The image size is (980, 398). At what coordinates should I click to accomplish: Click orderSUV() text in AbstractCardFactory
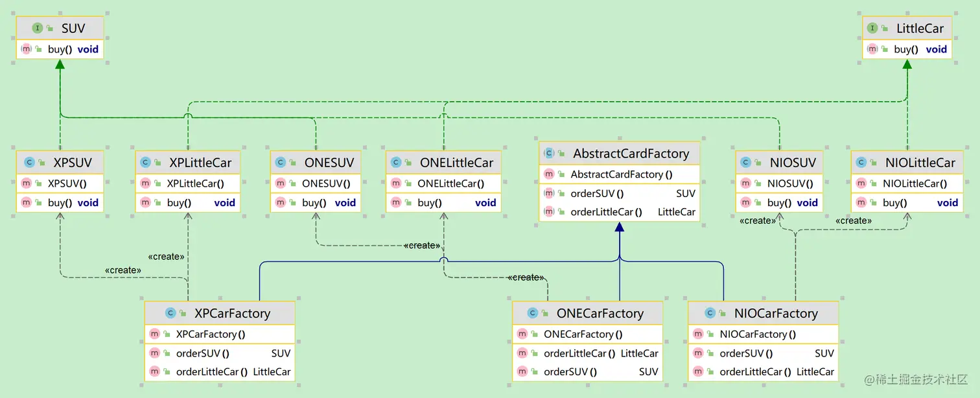[x=597, y=193]
